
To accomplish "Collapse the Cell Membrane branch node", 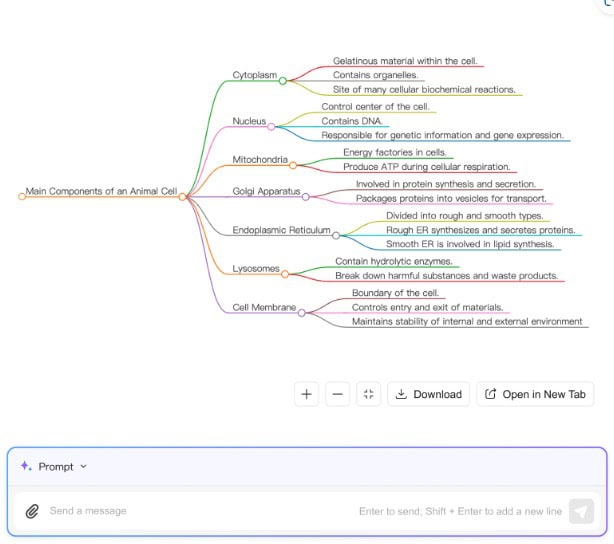I will pyautogui.click(x=301, y=313).
